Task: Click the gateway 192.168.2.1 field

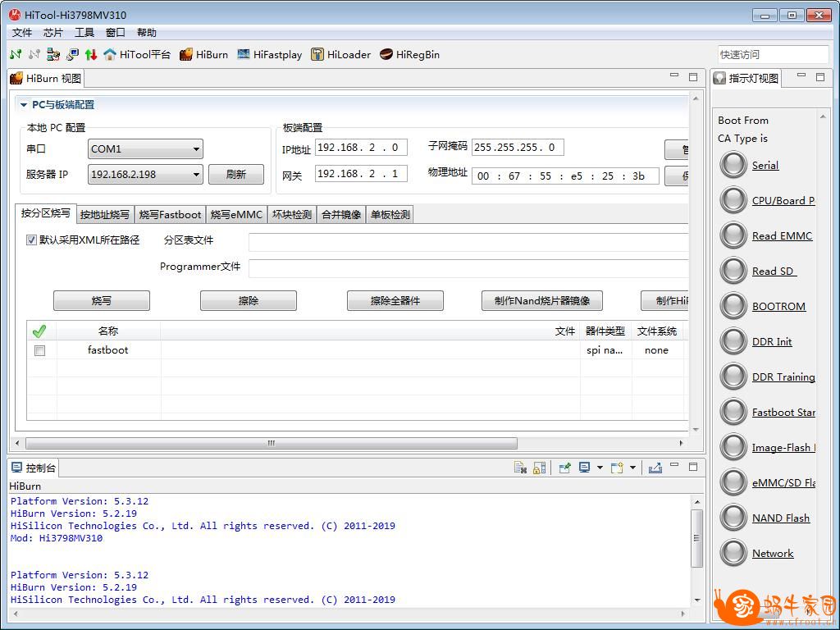Action: pos(361,174)
